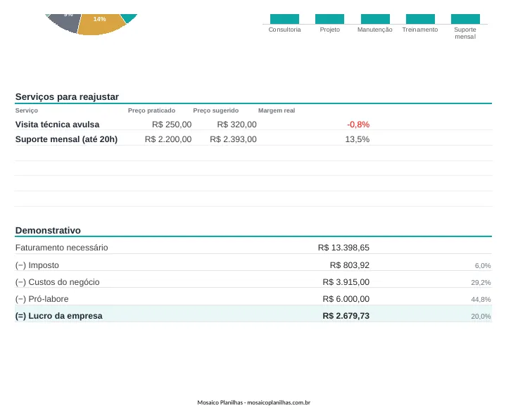This screenshot has width=506, height=420.
Task: Click the Faturamento necessário label
Action: [62, 248]
